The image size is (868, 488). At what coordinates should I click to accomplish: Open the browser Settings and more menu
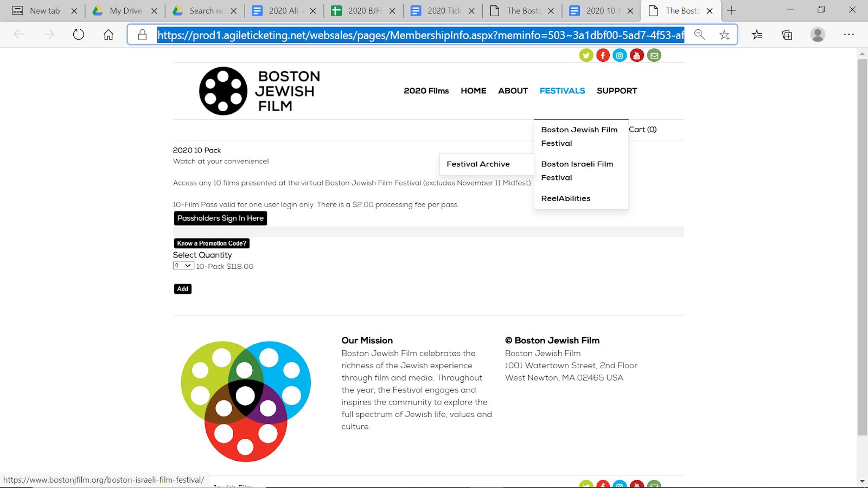click(849, 35)
